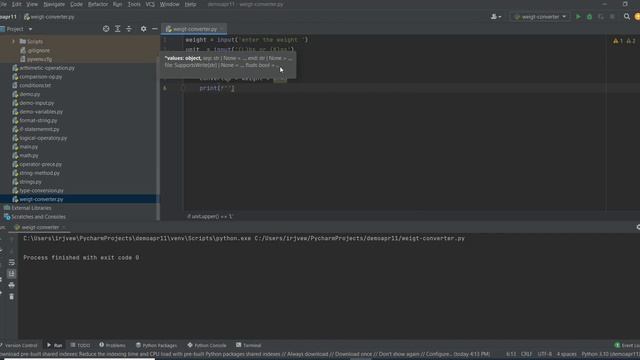Open Python Packages tool window
This screenshot has width=640, height=360.
156,345
